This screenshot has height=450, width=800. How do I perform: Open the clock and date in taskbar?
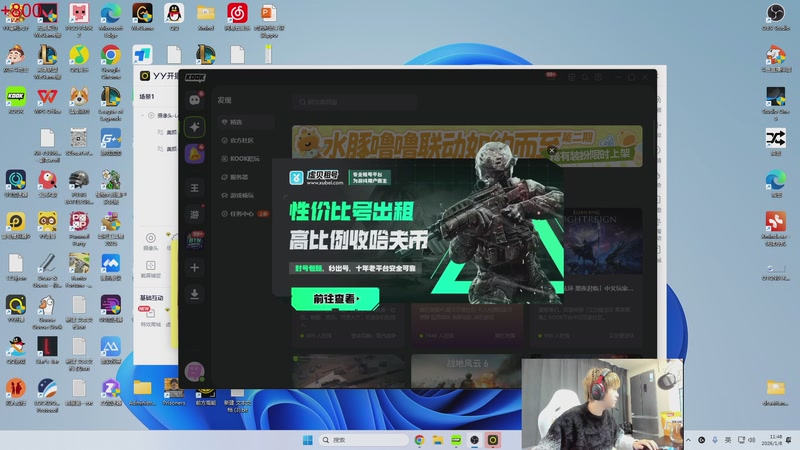coord(772,440)
